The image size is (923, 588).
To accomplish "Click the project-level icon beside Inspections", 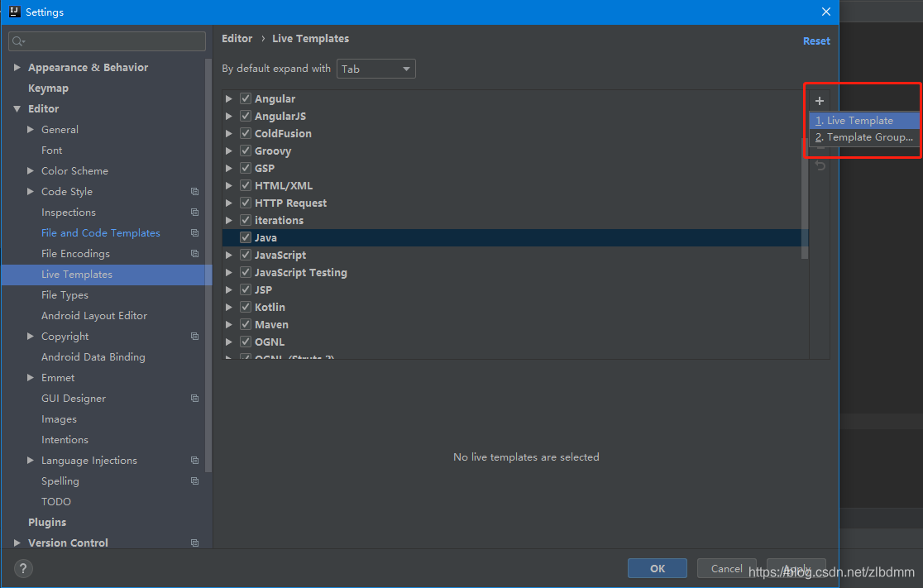I will (x=195, y=213).
